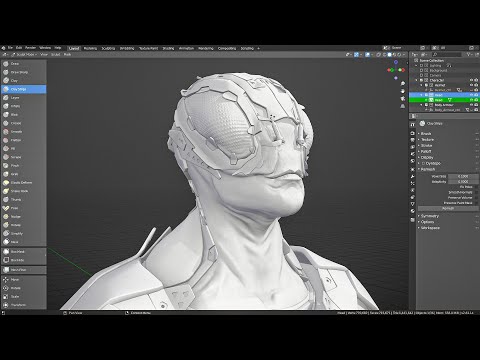Screen dimensions: 480x360
Task: Expand the Symmetry panel
Action: click(x=429, y=216)
